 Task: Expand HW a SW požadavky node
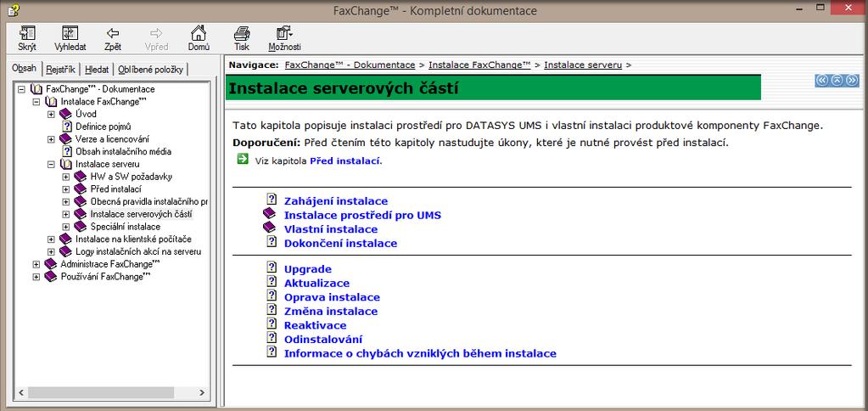point(66,177)
